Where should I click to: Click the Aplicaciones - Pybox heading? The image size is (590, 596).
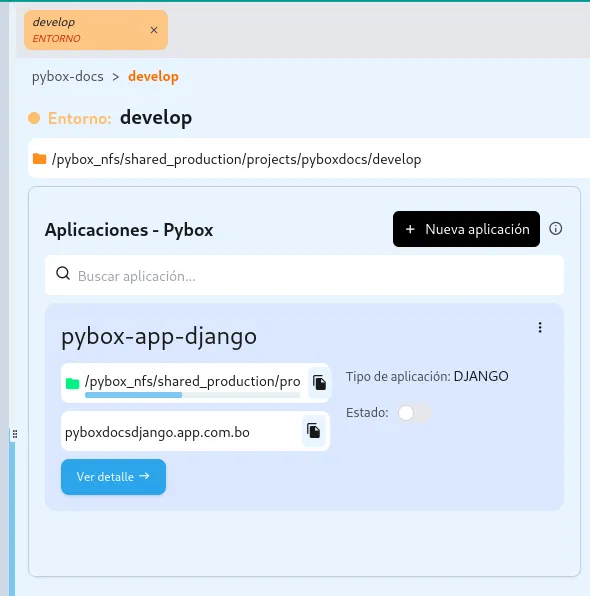pos(129,230)
